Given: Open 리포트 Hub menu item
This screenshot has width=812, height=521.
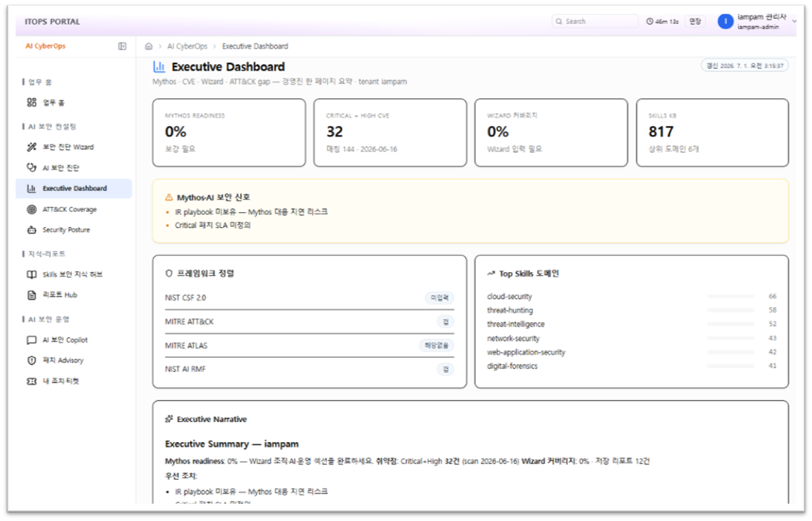Looking at the screenshot, I should tap(74, 294).
